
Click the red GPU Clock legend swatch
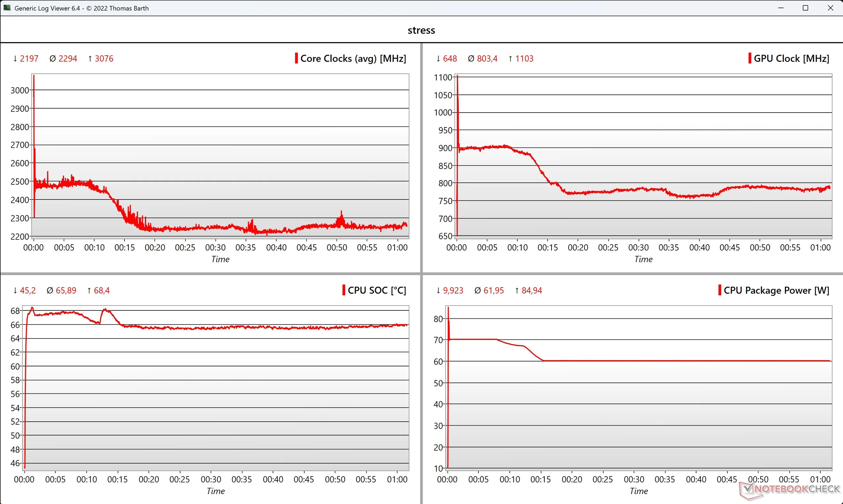749,58
